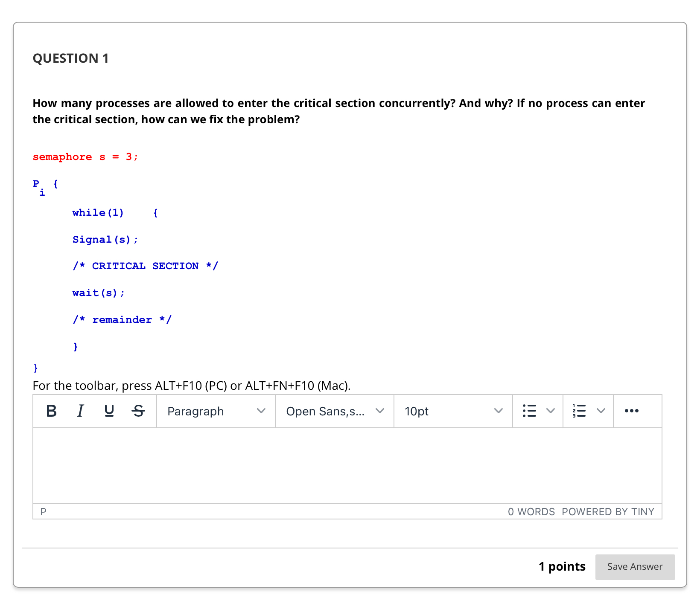Screen dimensions: 700x612
Task: Click the 0 WORDS counter
Action: 531,511
